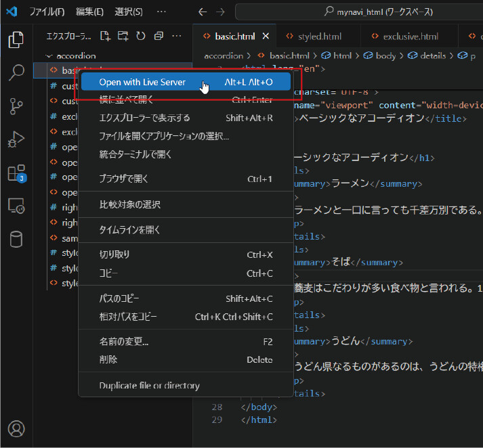Image resolution: width=483 pixels, height=448 pixels.
Task: Create a new folder in explorer toolbar
Action: pyautogui.click(x=123, y=37)
